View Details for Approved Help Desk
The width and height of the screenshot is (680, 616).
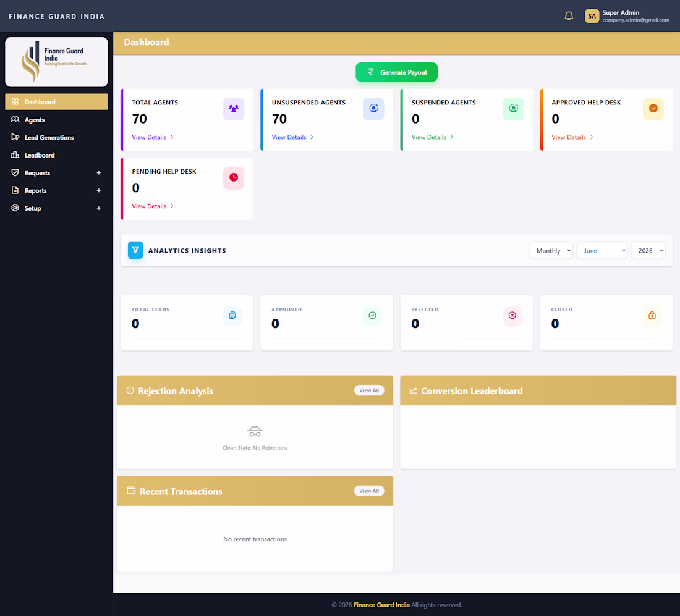pos(572,137)
